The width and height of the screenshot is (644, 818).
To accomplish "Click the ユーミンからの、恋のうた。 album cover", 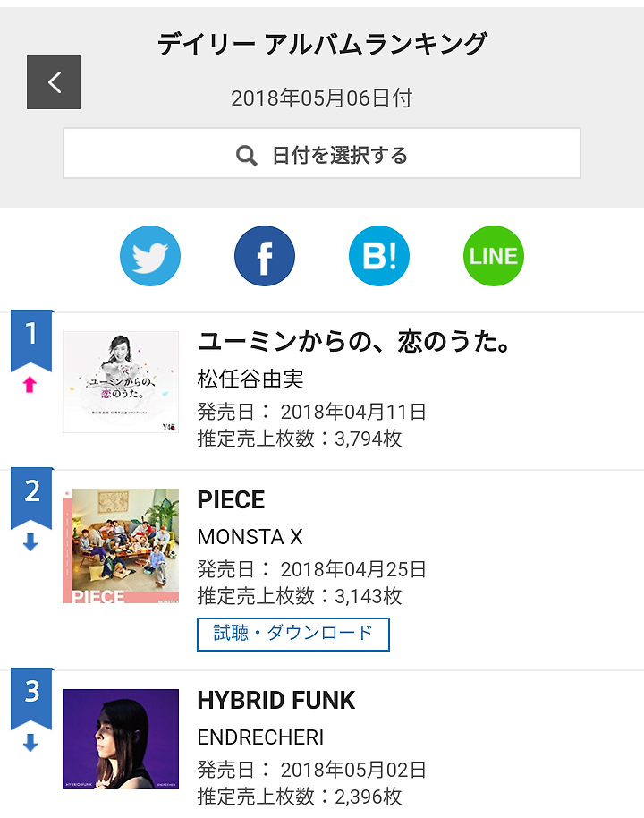I will 121,382.
